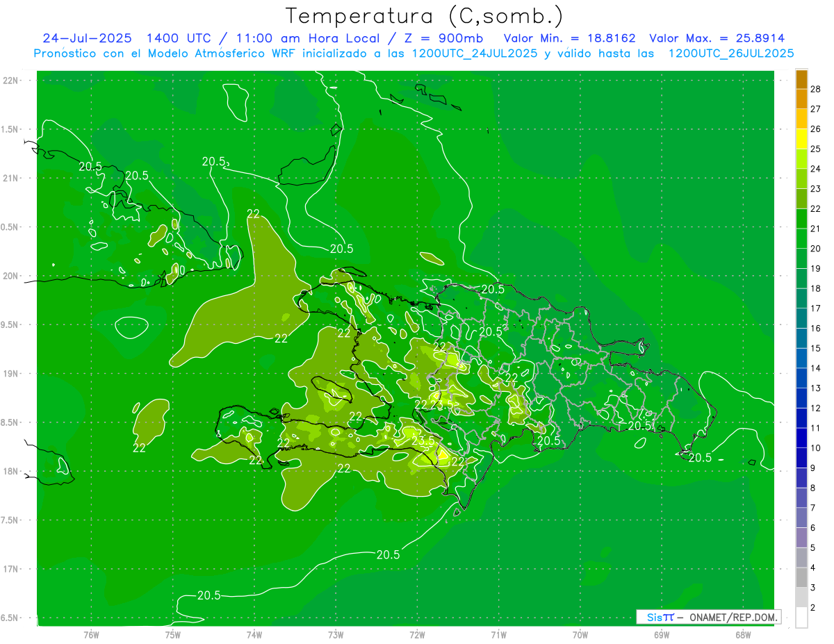
Task: Click the "17N" latitude axis label
Action: [11, 569]
